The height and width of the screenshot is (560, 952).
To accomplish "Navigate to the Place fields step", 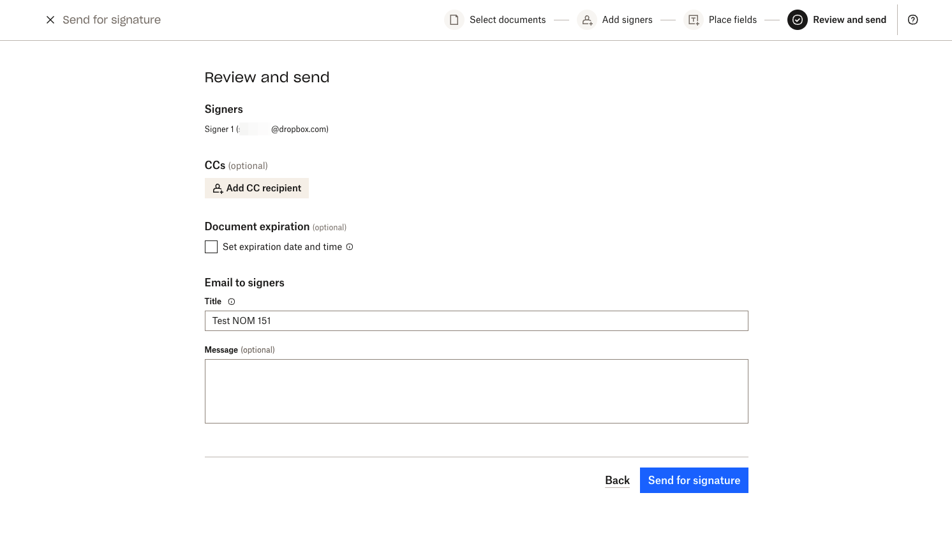I will (733, 20).
